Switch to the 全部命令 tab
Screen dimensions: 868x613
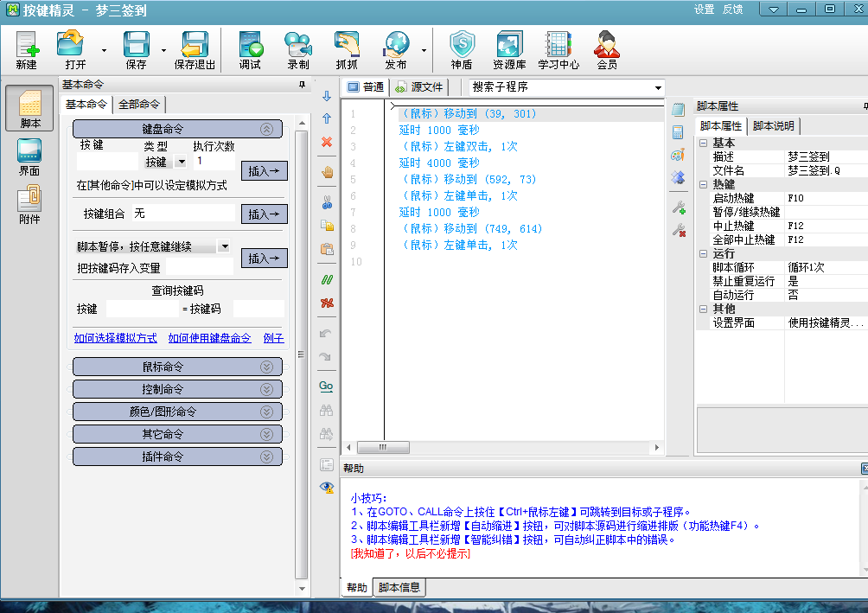click(x=139, y=104)
